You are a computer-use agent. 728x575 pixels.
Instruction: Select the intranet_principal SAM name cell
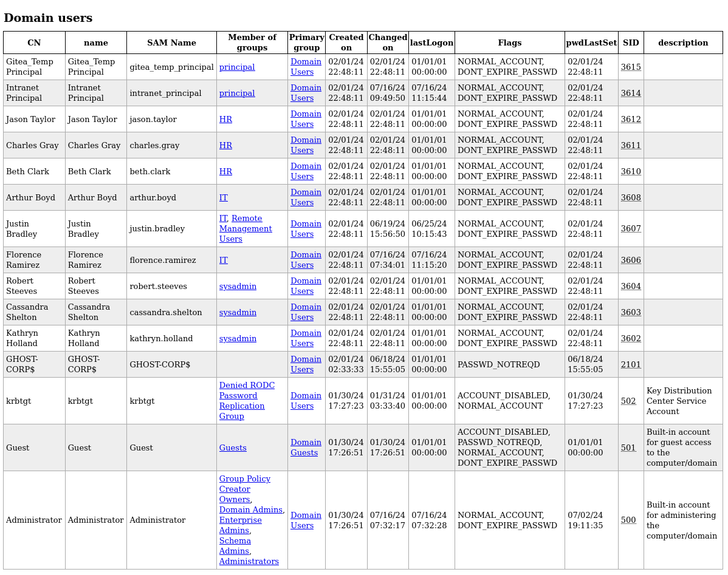click(171, 93)
